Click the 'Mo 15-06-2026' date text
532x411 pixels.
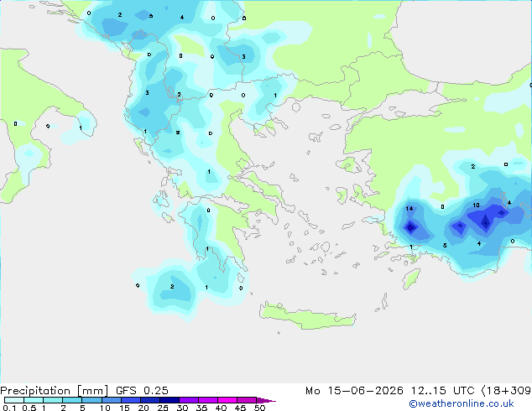(354, 391)
